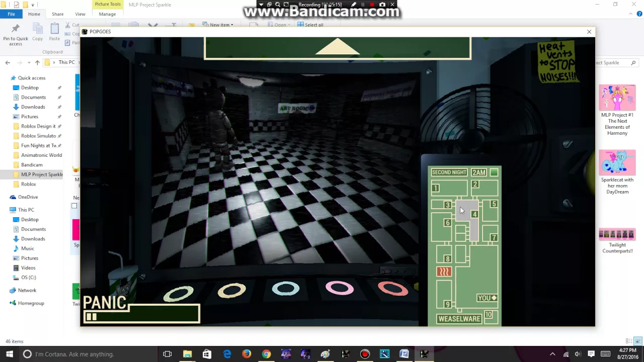Open Animatronic World folder in sidebar
Screen dimensions: 644x362
37,155
